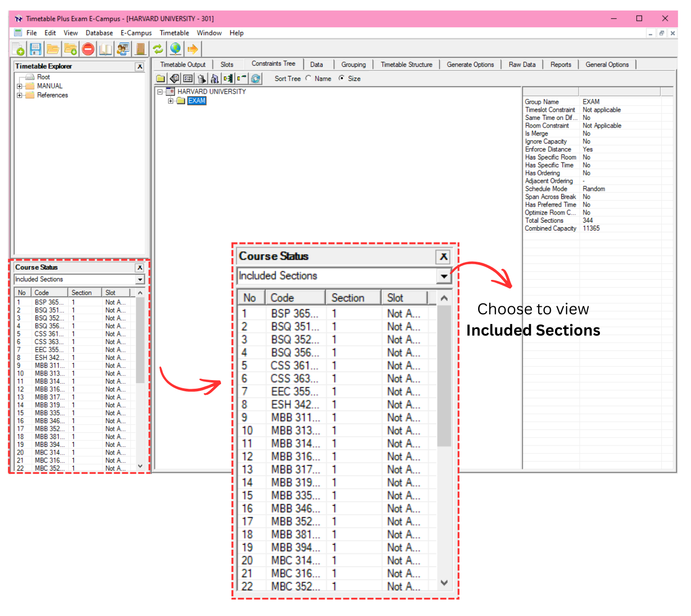691x616 pixels.
Task: Open the Included Sections dropdown under Timetable Explorer
Action: point(140,279)
